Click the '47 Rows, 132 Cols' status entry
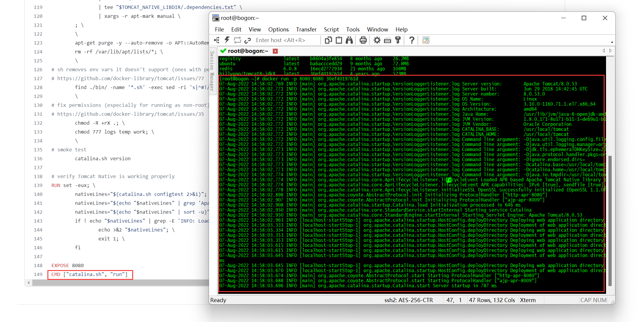644x322 pixels. coord(492,300)
